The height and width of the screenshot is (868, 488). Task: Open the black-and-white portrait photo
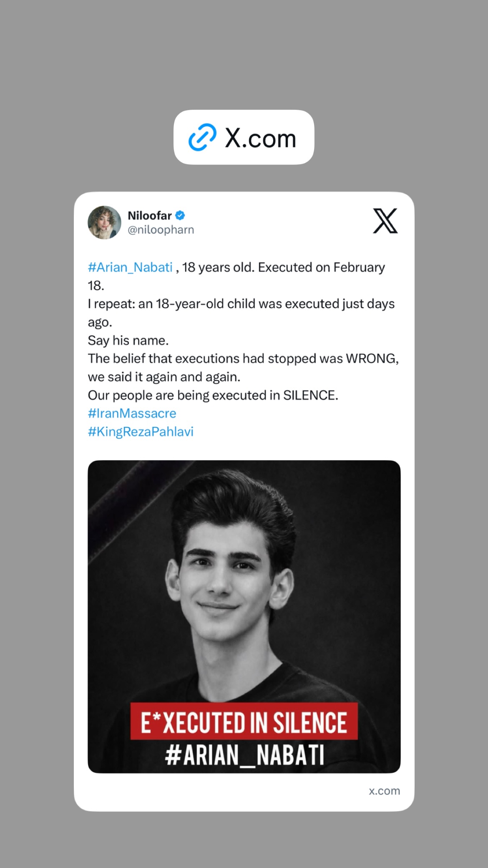pos(244,617)
